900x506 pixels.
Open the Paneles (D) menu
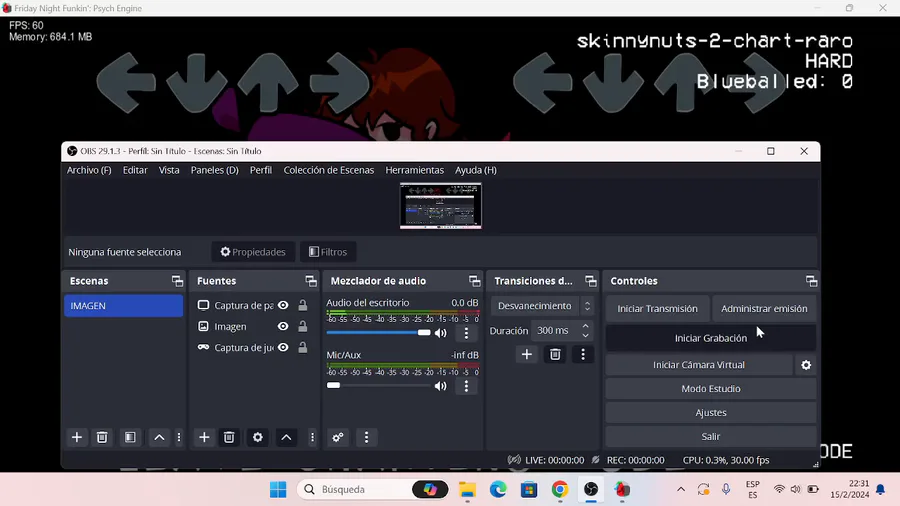pyautogui.click(x=215, y=170)
